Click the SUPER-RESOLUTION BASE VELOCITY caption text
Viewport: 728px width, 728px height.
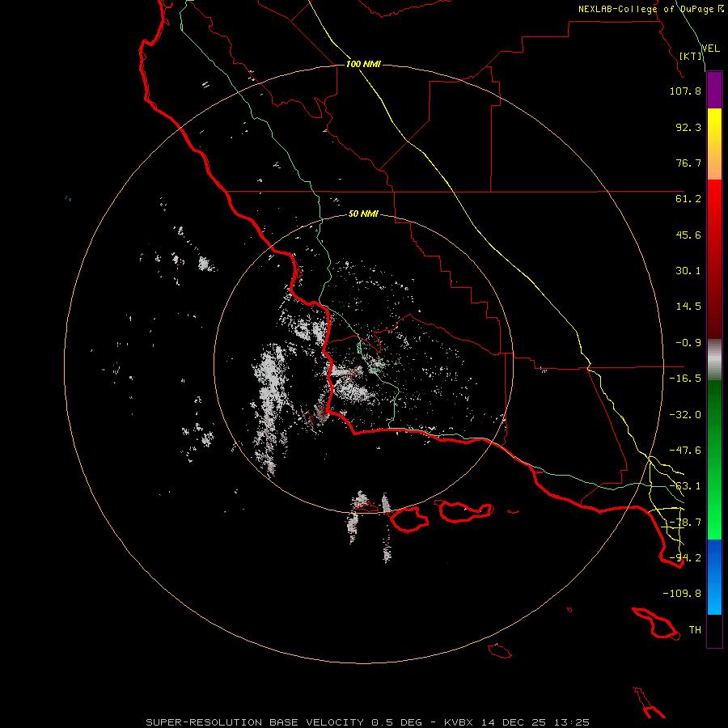point(255,722)
